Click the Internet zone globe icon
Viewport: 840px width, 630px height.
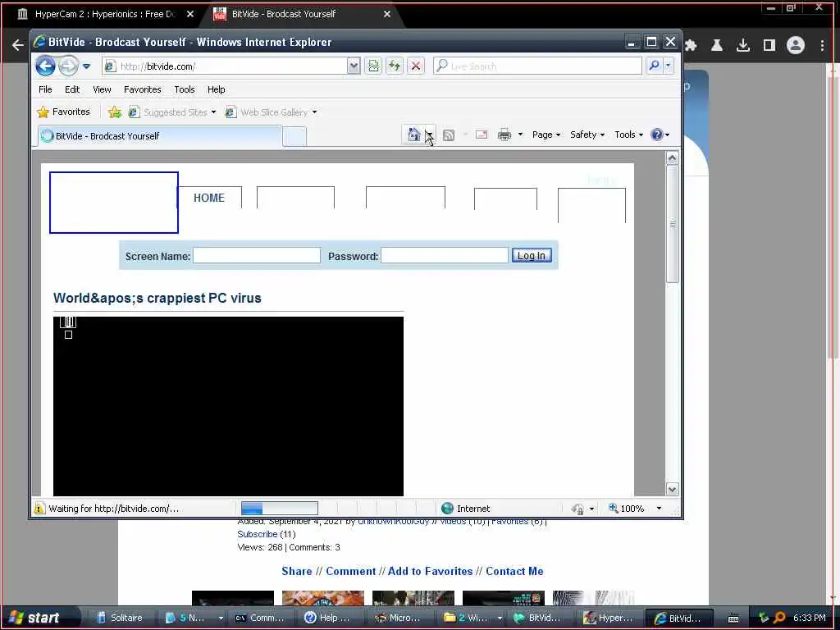[x=447, y=509]
